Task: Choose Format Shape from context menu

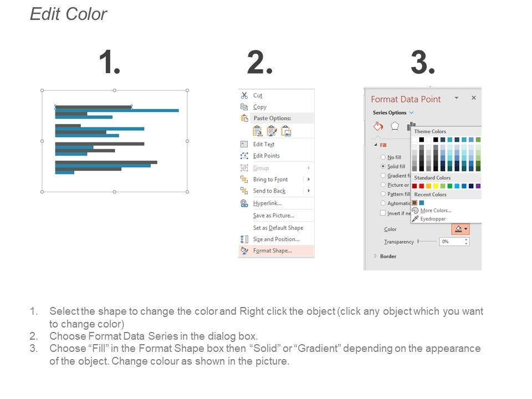Action: coord(272,251)
